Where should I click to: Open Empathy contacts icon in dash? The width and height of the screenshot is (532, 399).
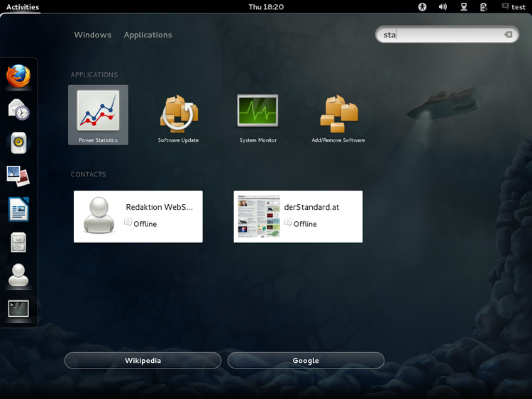click(18, 276)
